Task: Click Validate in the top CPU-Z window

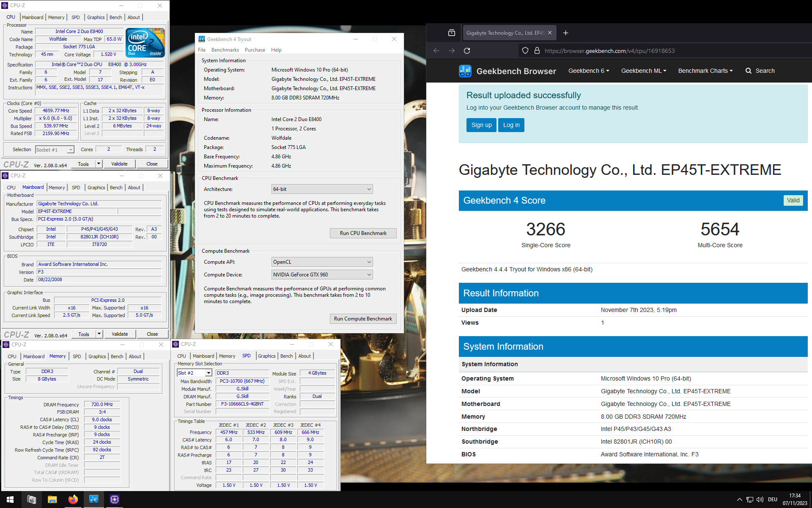Action: point(119,164)
